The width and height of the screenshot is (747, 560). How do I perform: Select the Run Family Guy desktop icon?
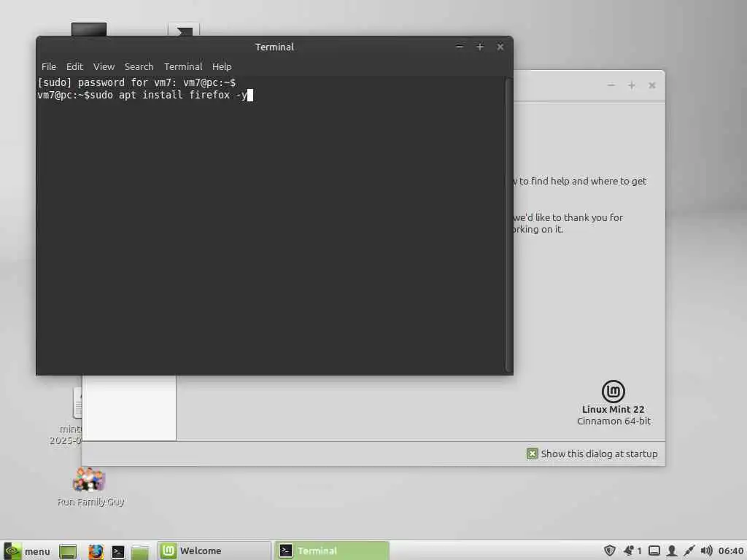click(x=90, y=486)
